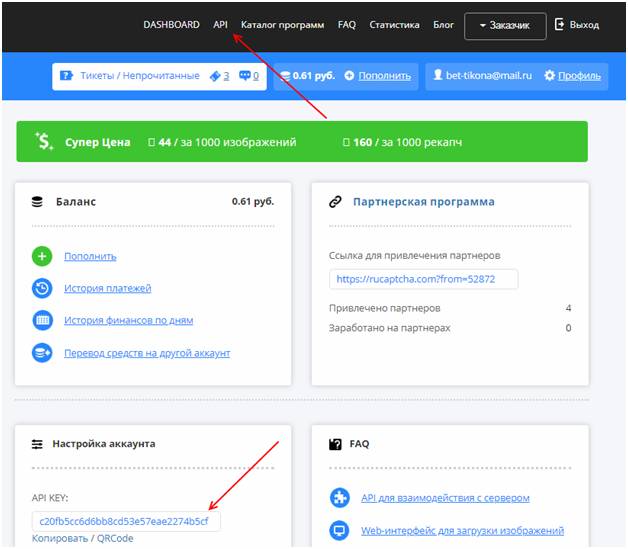Image resolution: width=628 pixels, height=549 pixels.
Task: Open FAQ in the top navigation
Action: [346, 25]
